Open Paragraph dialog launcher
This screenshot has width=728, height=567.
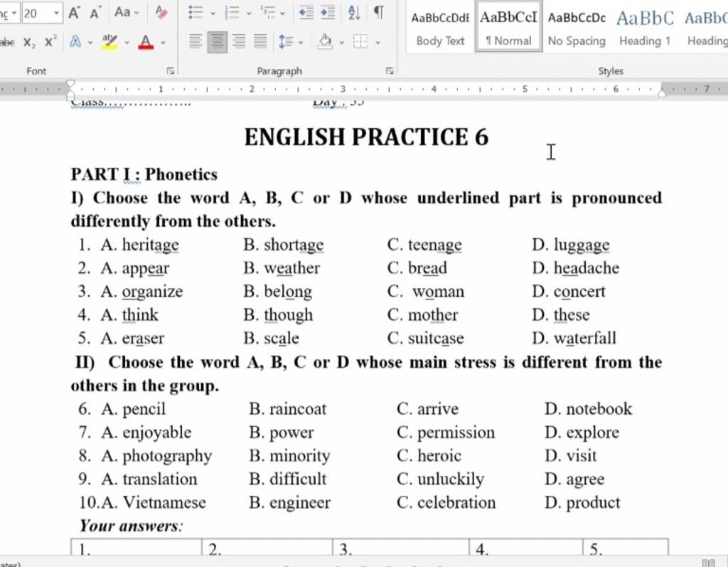tap(389, 71)
